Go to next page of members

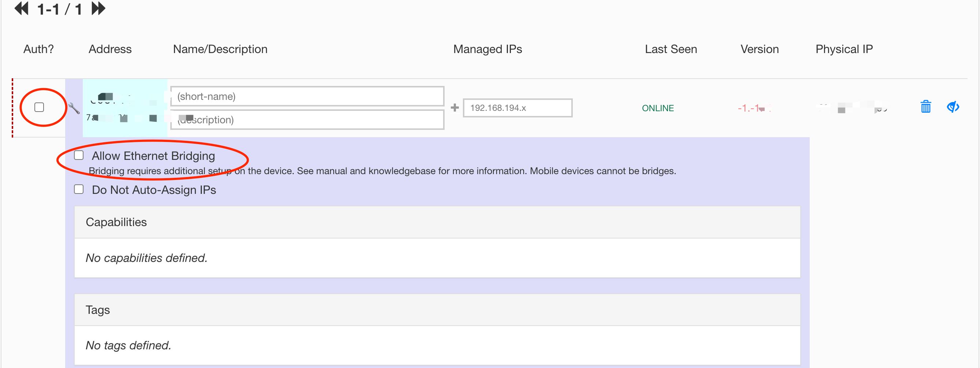click(98, 8)
